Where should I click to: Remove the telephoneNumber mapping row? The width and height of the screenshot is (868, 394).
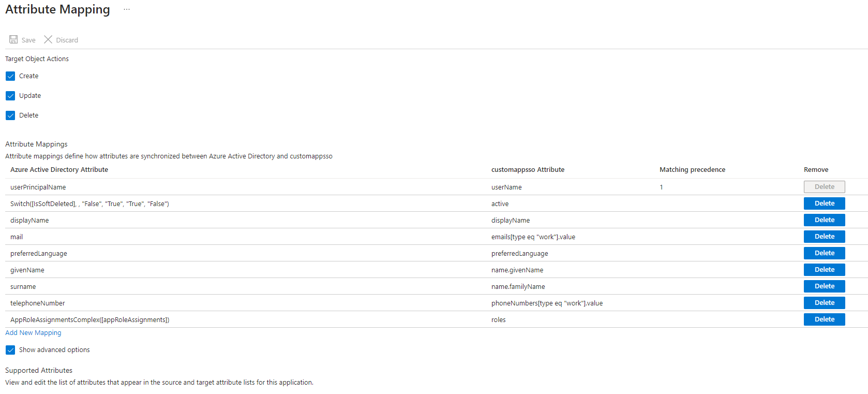824,303
